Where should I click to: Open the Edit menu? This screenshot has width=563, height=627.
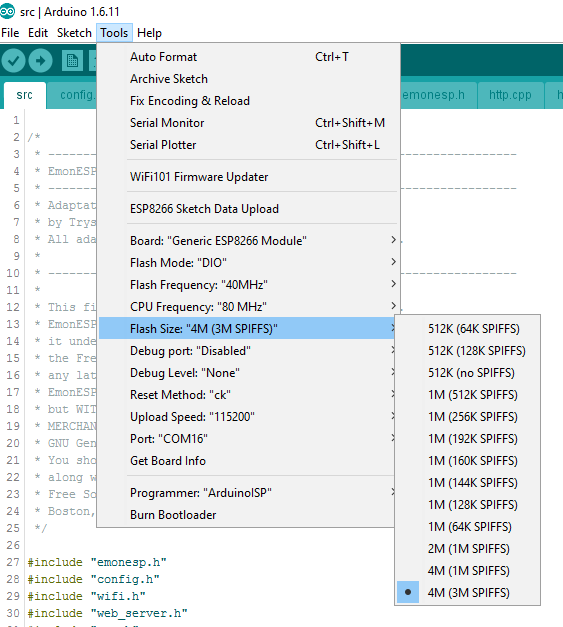[38, 33]
